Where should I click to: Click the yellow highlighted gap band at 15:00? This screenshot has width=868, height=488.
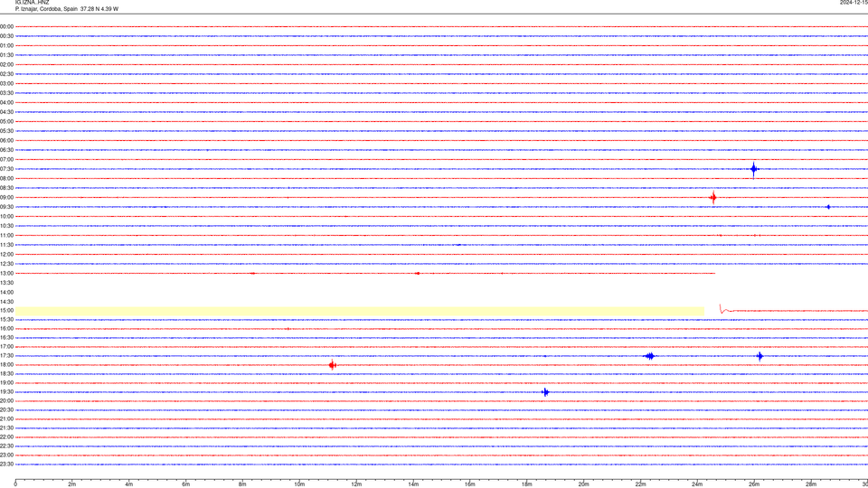tap(360, 311)
